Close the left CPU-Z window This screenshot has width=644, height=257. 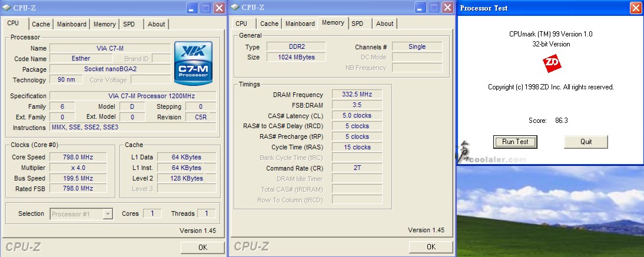click(x=220, y=8)
